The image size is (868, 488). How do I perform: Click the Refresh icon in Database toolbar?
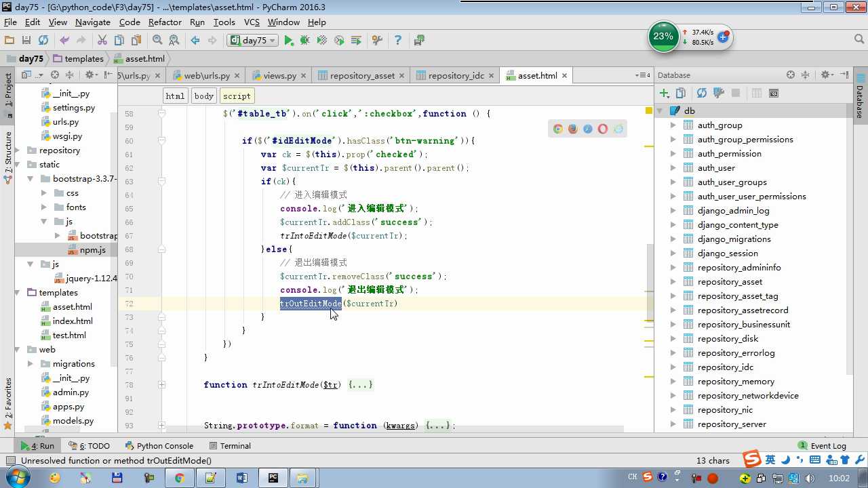[x=702, y=93]
